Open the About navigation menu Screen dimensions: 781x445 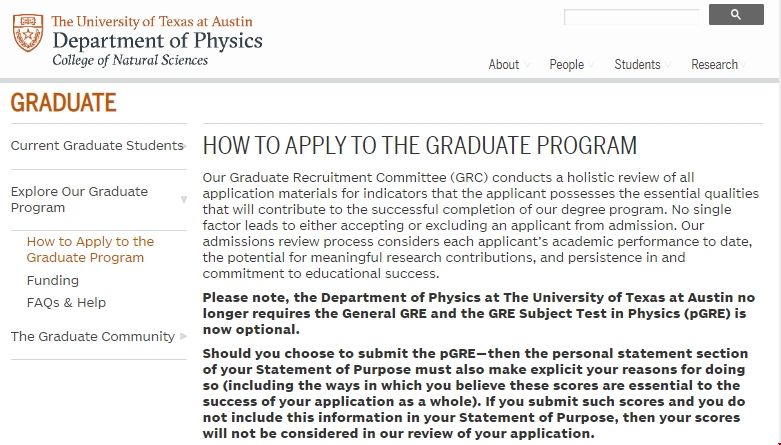coord(503,64)
